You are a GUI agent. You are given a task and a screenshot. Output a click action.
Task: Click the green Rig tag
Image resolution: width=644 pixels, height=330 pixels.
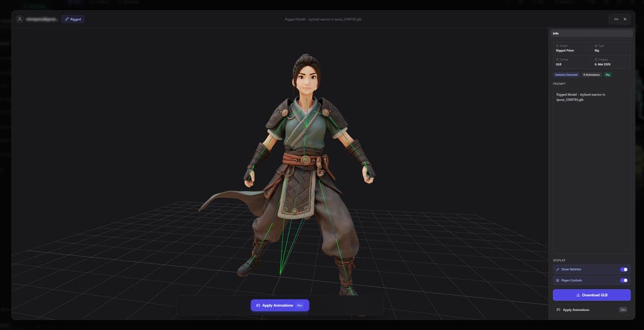click(x=608, y=75)
